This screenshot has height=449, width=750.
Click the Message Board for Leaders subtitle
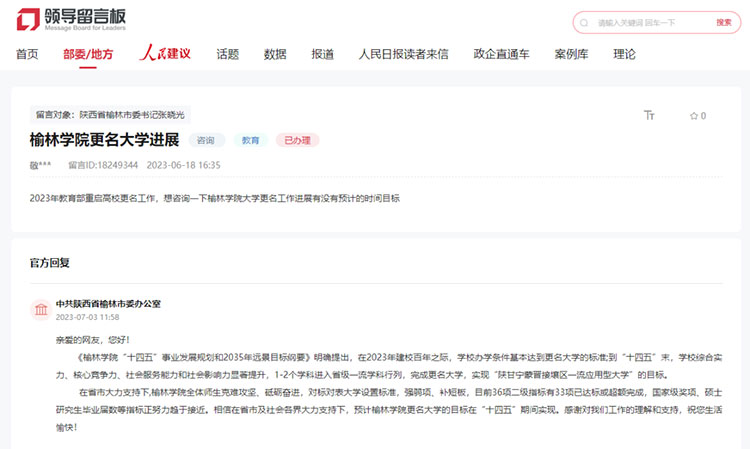tap(85, 28)
